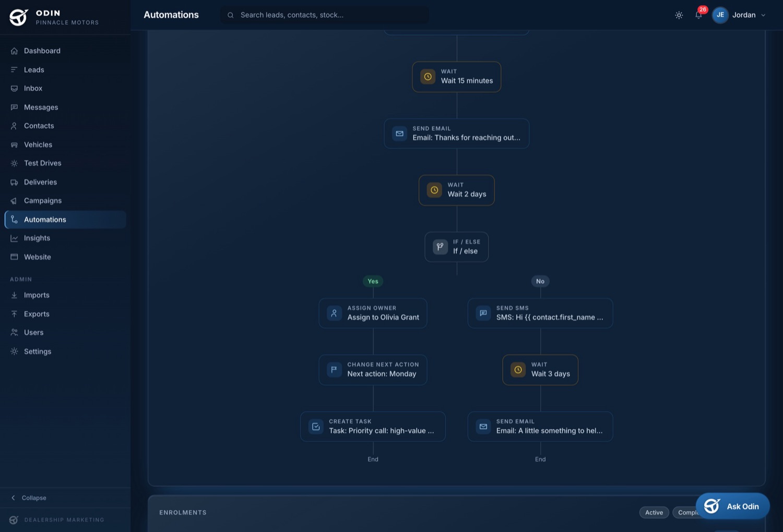Open the Assign to Olivia Grant step
The width and height of the screenshot is (783, 532).
tap(373, 313)
